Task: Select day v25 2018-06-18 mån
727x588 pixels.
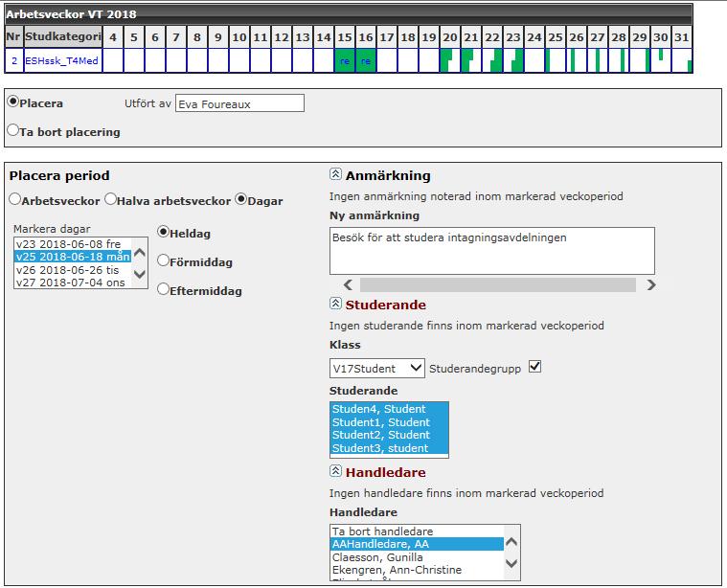Action: pos(73,257)
